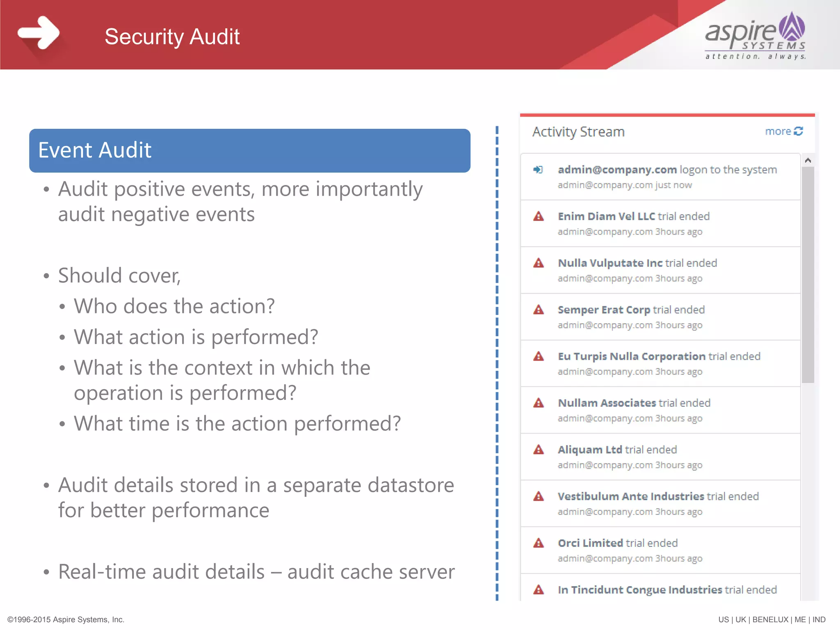The height and width of the screenshot is (630, 840).
Task: Click the Security Audit slide title
Action: (x=172, y=37)
